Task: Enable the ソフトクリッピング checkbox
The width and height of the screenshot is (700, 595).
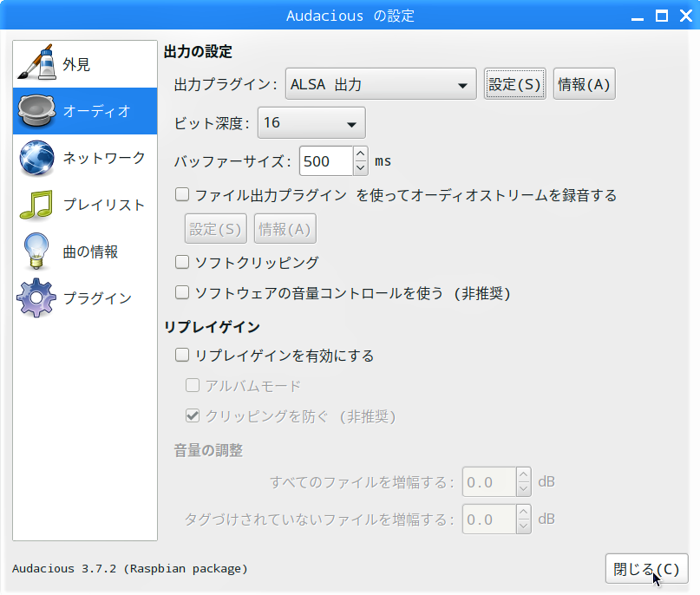Action: pos(182,262)
